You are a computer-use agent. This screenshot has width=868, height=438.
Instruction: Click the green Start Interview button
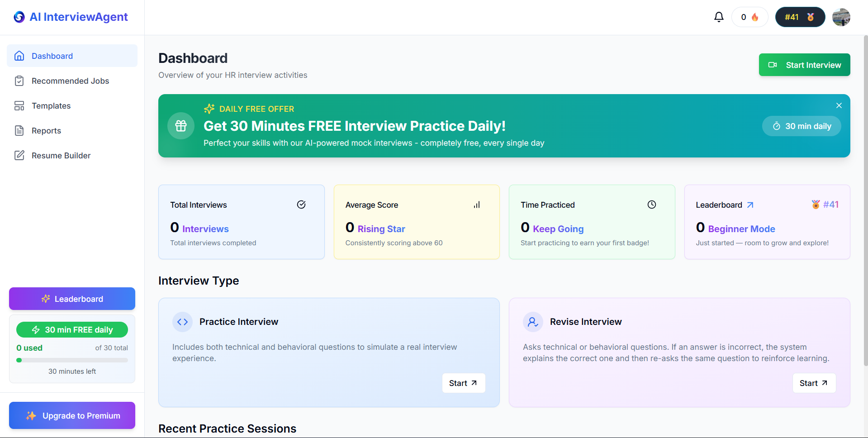tap(804, 65)
